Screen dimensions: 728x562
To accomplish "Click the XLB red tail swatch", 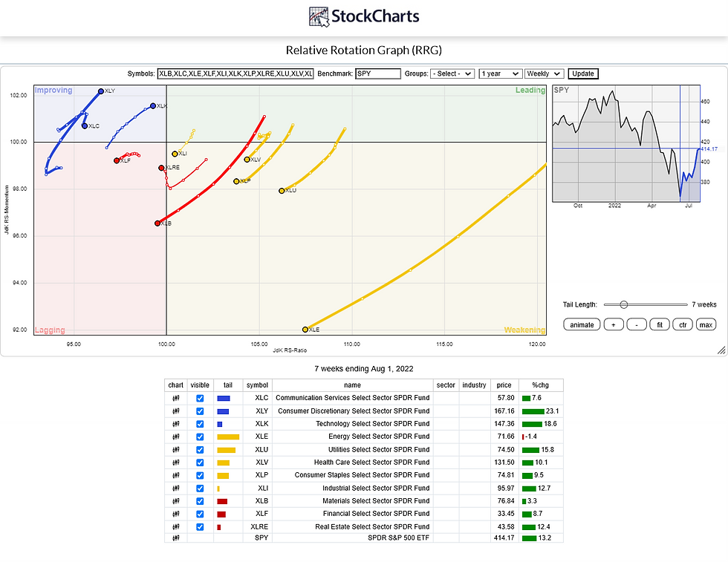I will coord(222,501).
